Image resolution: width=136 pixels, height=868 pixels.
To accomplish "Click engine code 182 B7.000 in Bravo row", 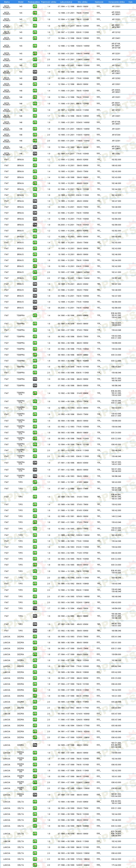I will pyautogui.click(x=116, y=278).
